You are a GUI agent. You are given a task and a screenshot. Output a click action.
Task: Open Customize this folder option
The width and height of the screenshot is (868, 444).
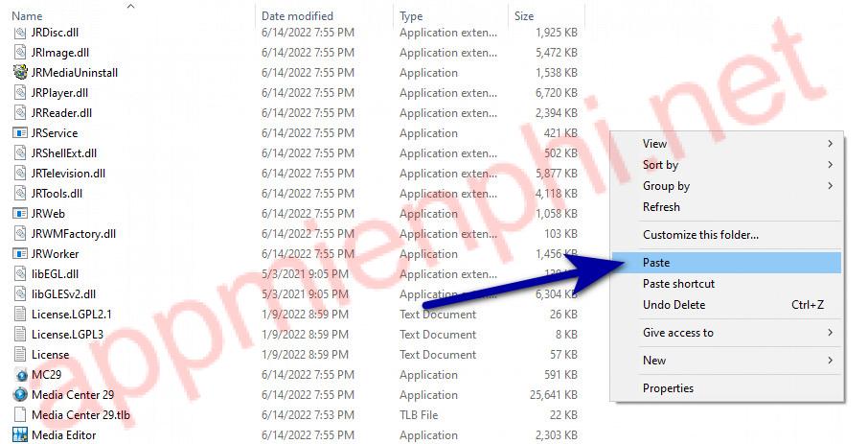tap(726, 235)
